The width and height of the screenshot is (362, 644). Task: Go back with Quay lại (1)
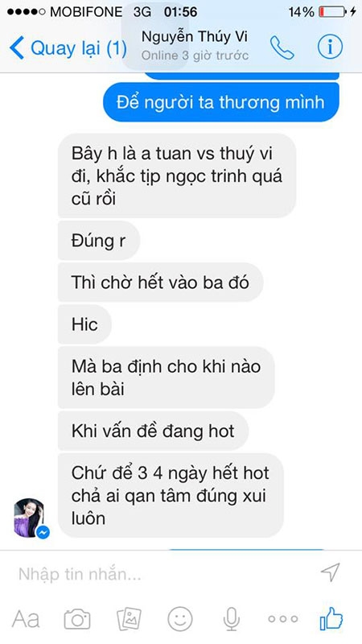click(x=68, y=48)
